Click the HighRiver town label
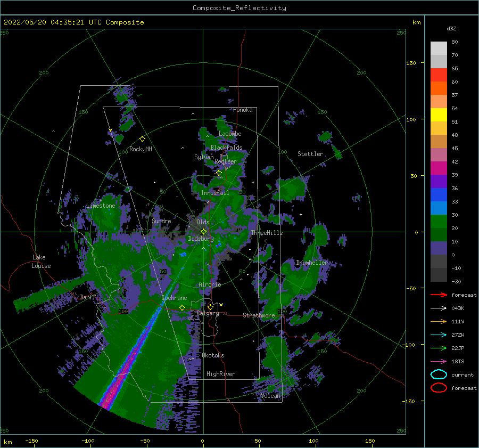The height and width of the screenshot is (448, 479). coord(221,374)
